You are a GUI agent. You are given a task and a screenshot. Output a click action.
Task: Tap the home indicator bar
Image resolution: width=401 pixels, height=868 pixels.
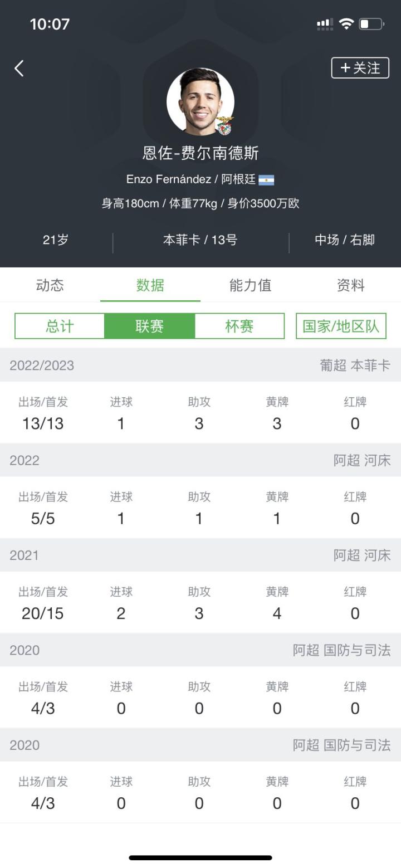200,857
